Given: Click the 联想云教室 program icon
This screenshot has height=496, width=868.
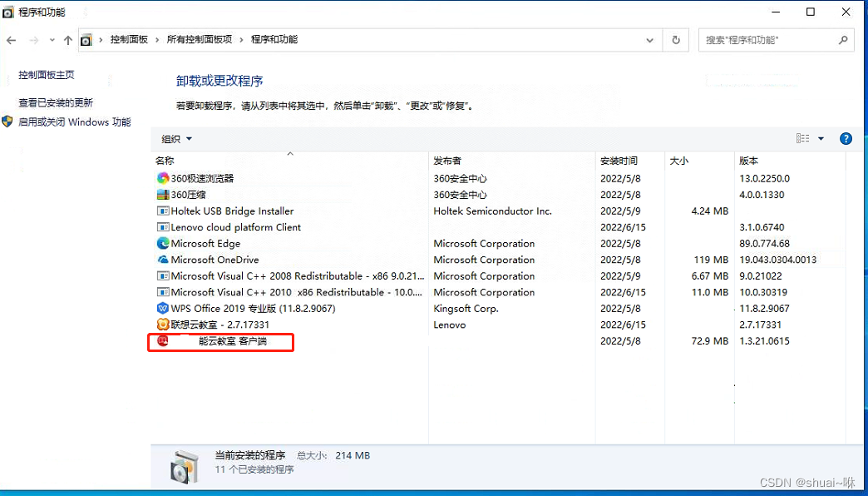Looking at the screenshot, I should click(x=163, y=325).
